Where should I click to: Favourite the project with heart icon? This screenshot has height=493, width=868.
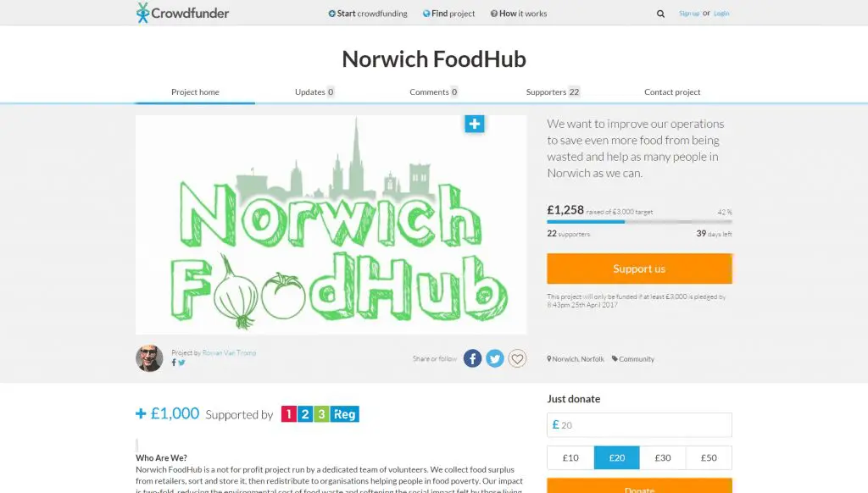point(518,358)
